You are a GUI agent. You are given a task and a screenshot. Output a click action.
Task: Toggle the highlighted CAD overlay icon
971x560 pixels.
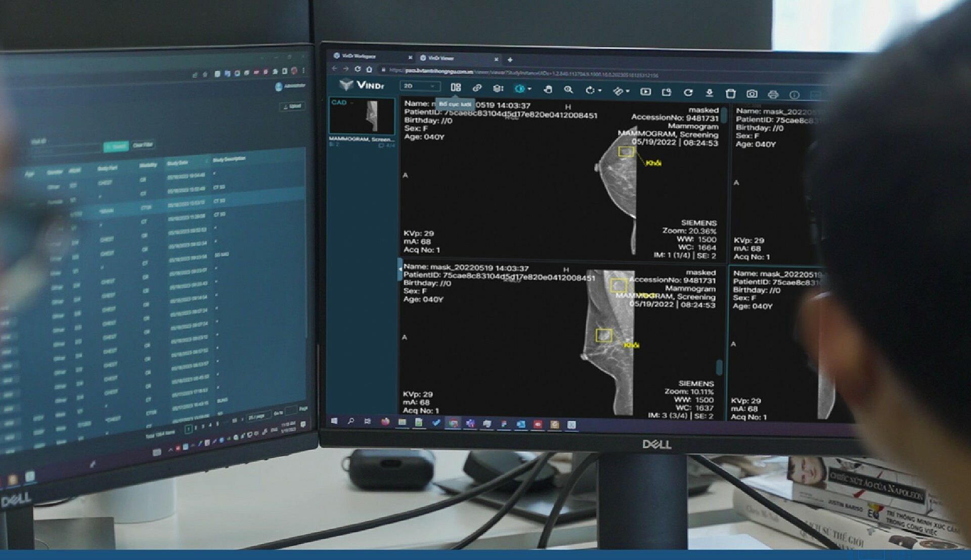click(x=519, y=88)
